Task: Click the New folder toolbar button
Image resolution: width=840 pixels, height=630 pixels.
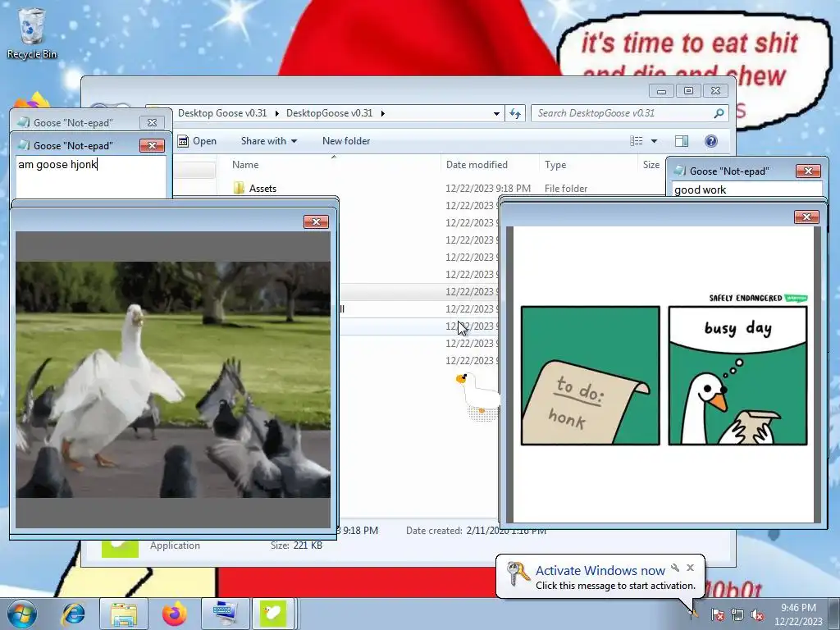Action: (x=346, y=141)
